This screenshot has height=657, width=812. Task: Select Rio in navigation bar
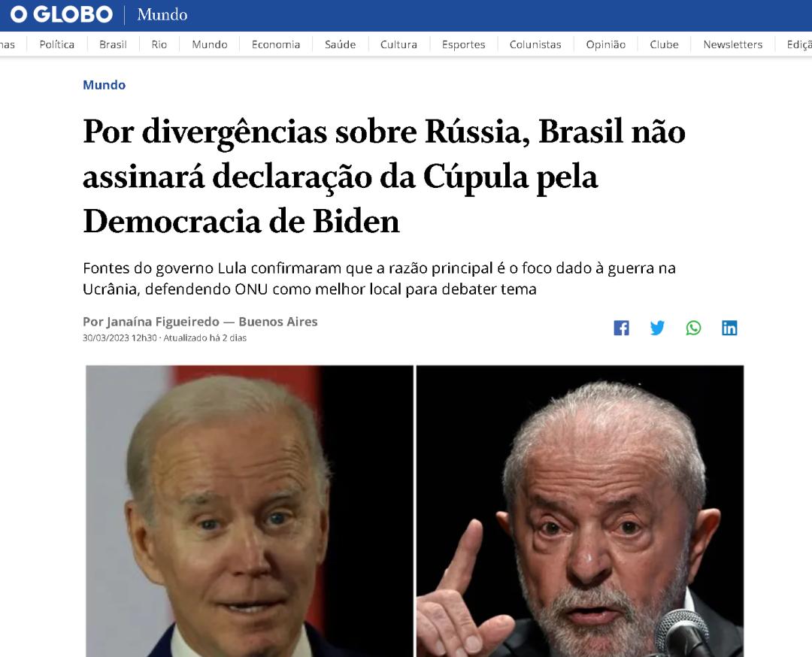pyautogui.click(x=159, y=44)
